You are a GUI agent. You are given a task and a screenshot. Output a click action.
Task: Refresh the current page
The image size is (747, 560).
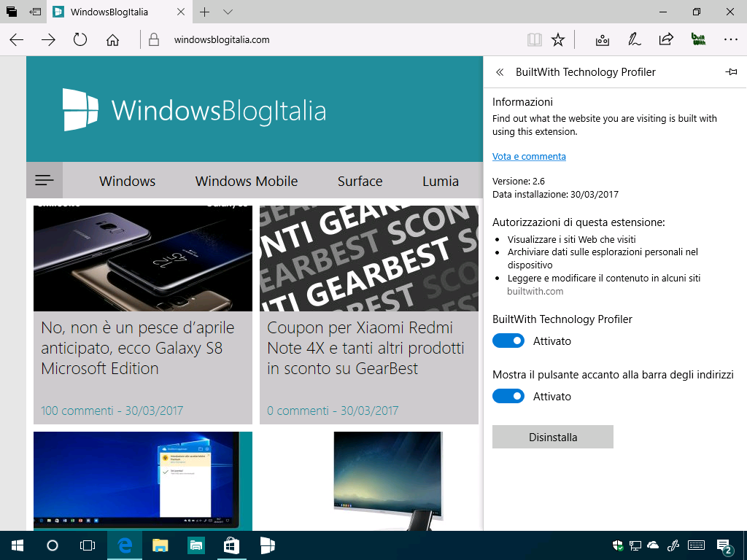[80, 39]
